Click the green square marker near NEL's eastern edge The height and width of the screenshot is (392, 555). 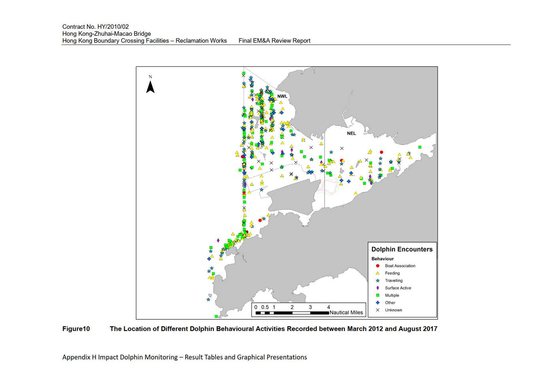click(x=420, y=147)
